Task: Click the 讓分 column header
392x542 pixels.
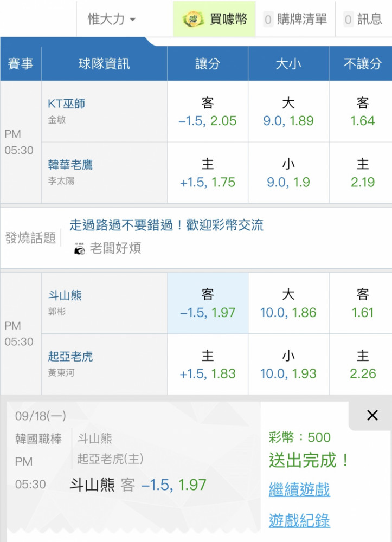Action: 208,64
